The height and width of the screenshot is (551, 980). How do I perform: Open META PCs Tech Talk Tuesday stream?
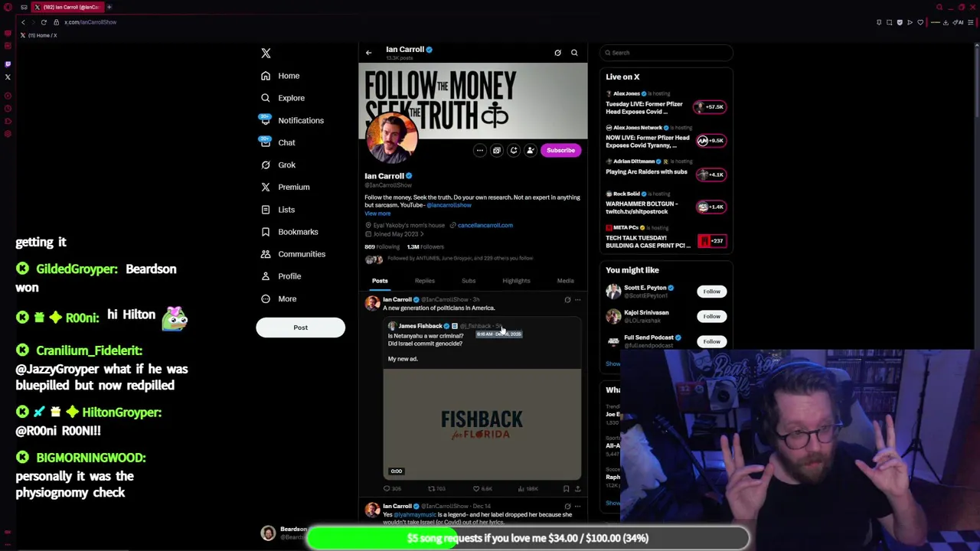(x=665, y=237)
